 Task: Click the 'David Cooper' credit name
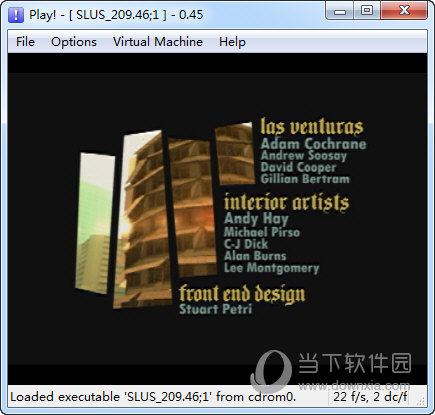[298, 167]
